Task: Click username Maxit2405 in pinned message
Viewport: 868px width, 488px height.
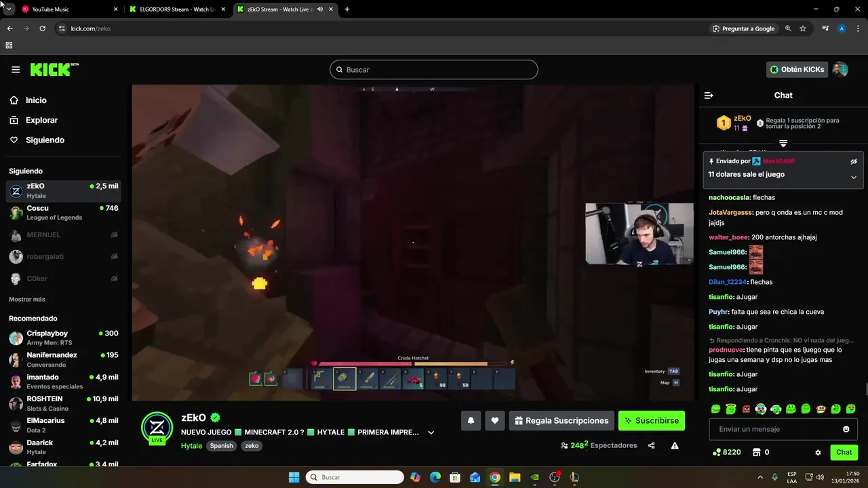Action: click(778, 161)
